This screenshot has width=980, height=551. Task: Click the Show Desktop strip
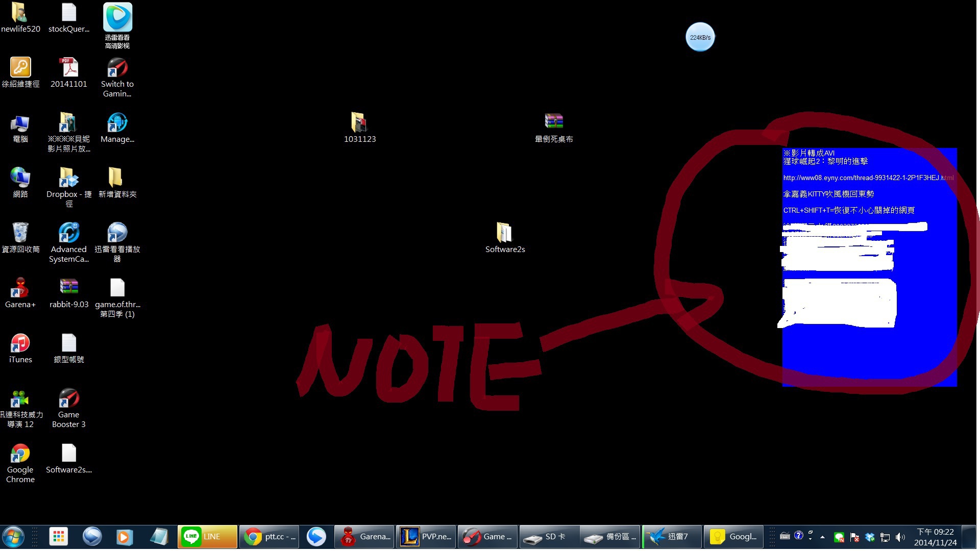tap(970, 537)
